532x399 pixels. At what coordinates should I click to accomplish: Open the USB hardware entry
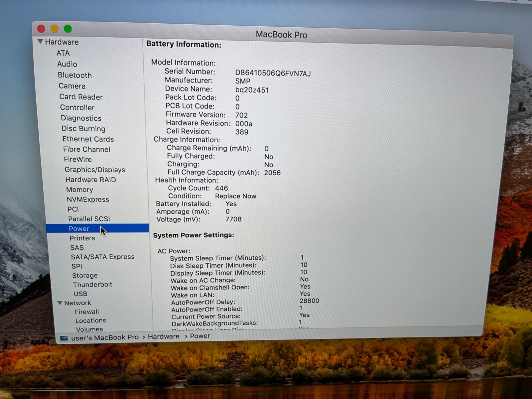[x=80, y=294]
